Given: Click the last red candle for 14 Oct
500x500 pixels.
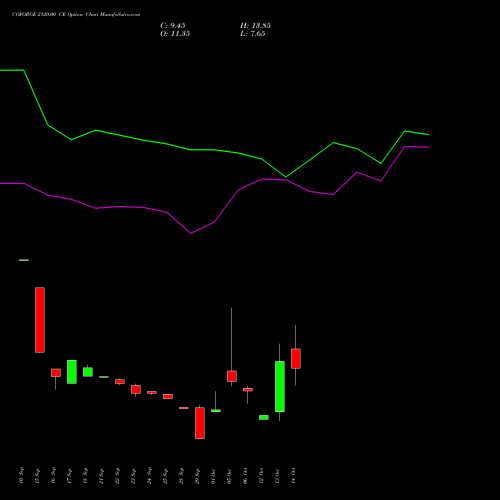Looking at the screenshot, I should click(x=296, y=359).
